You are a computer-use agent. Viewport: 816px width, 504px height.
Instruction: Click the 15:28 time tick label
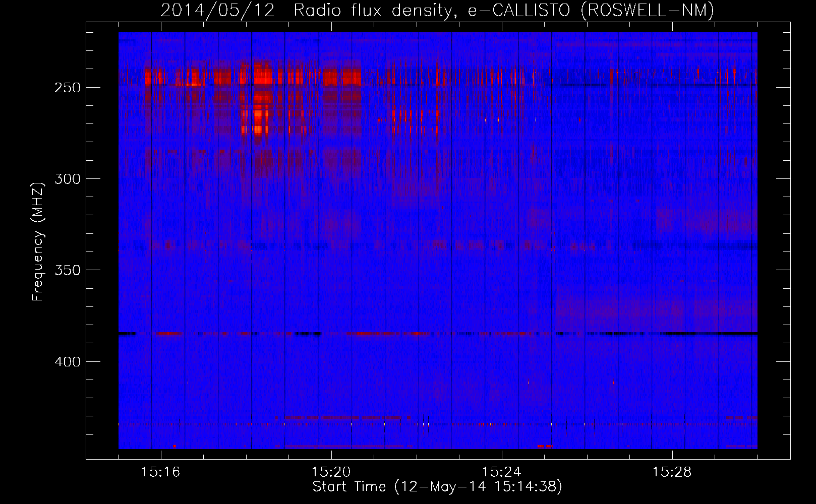672,472
